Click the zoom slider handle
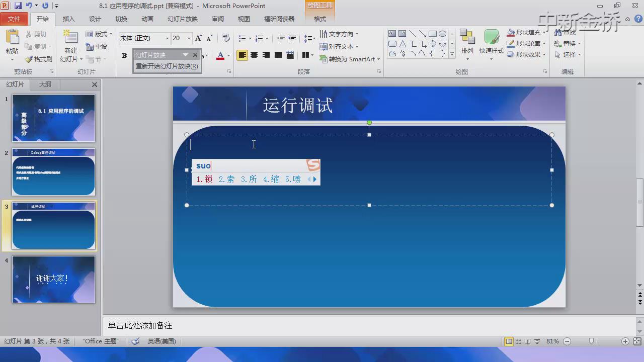The height and width of the screenshot is (362, 644). tap(592, 341)
